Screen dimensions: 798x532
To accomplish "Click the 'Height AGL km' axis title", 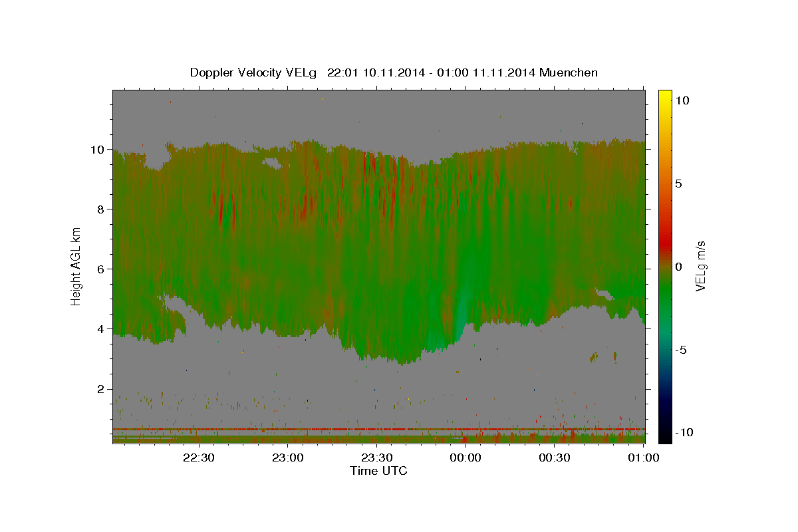I will (x=76, y=265).
